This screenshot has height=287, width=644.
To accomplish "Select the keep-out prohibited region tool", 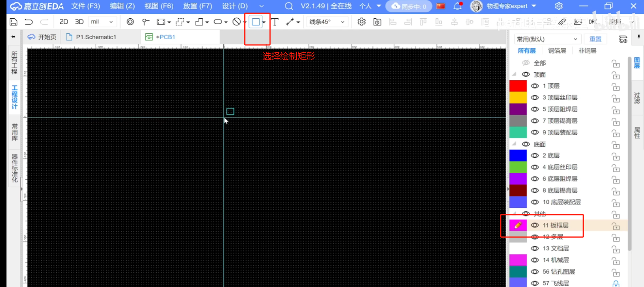I will [236, 22].
